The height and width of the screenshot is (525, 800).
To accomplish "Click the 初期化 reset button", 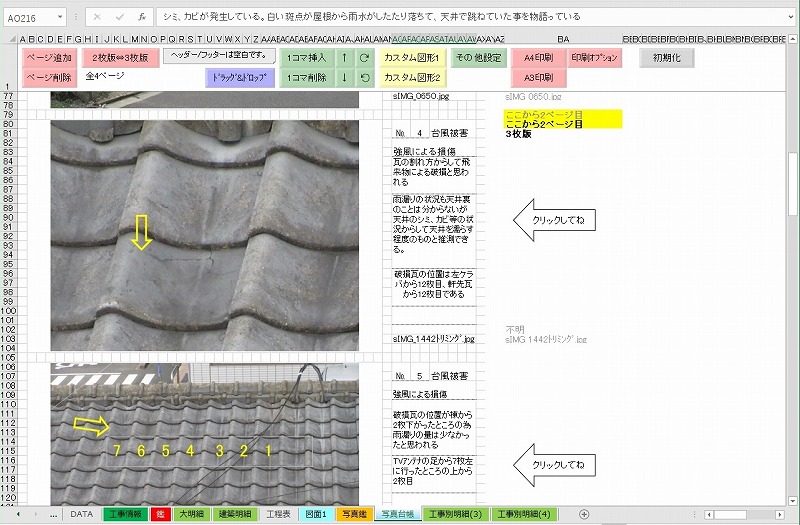I will click(x=666, y=58).
